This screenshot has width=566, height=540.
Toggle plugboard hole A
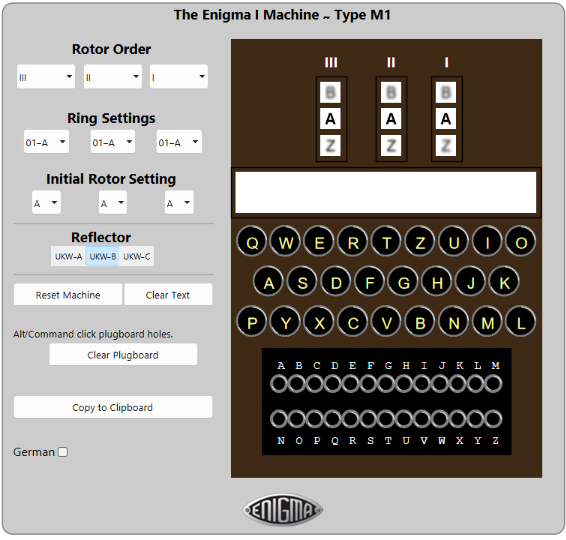(279, 383)
